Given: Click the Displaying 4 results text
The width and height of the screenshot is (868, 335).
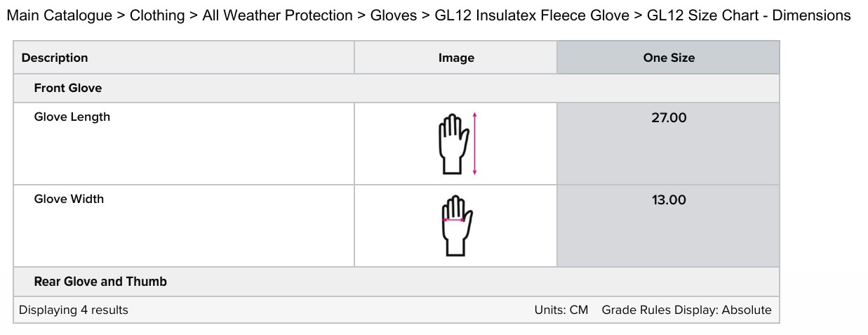Looking at the screenshot, I should pyautogui.click(x=74, y=310).
